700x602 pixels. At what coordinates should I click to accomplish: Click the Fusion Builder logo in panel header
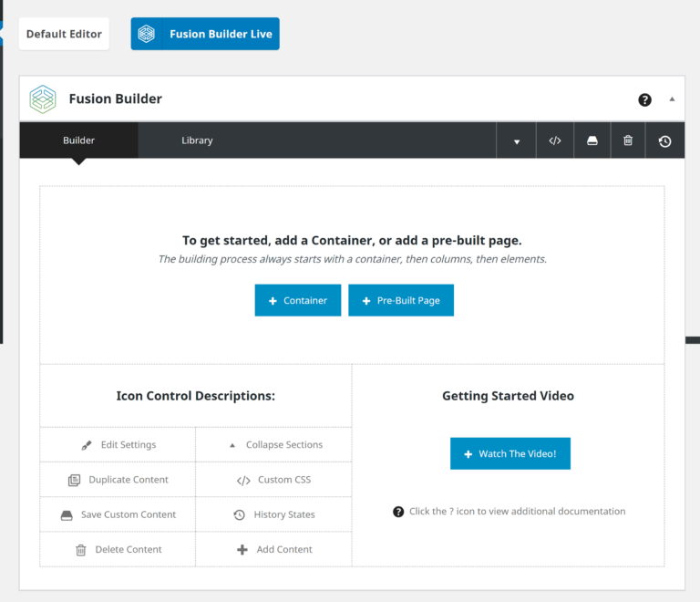click(43, 99)
